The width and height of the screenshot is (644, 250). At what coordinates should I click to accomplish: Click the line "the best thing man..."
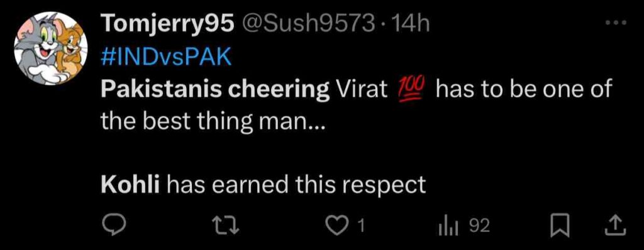pyautogui.click(x=213, y=122)
